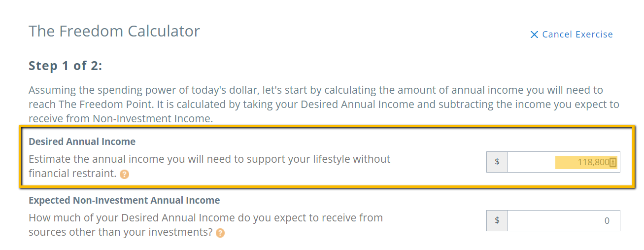The image size is (644, 250).
Task: Click the X icon beside Cancel Exercise
Action: point(534,35)
